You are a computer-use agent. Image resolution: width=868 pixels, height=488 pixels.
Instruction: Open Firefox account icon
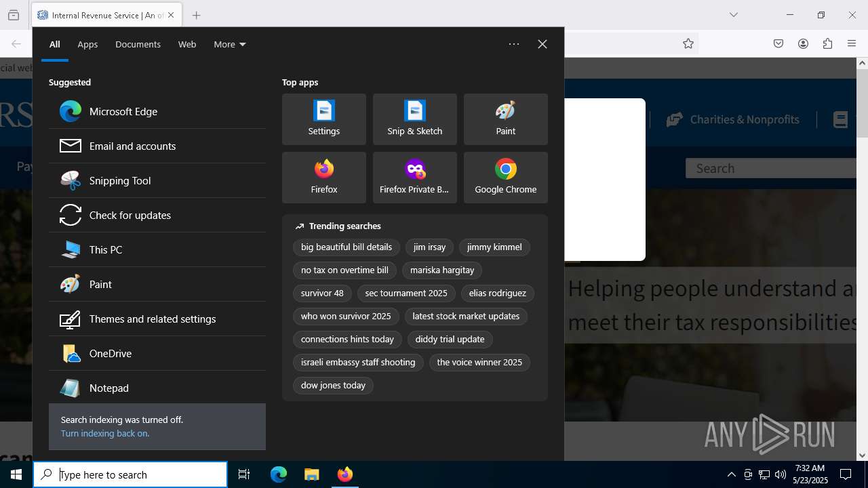pyautogui.click(x=803, y=43)
